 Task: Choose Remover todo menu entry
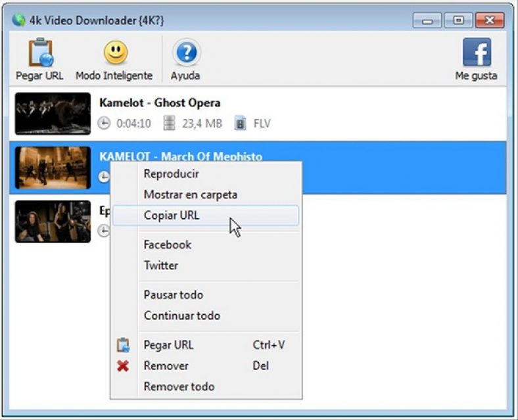click(x=206, y=386)
